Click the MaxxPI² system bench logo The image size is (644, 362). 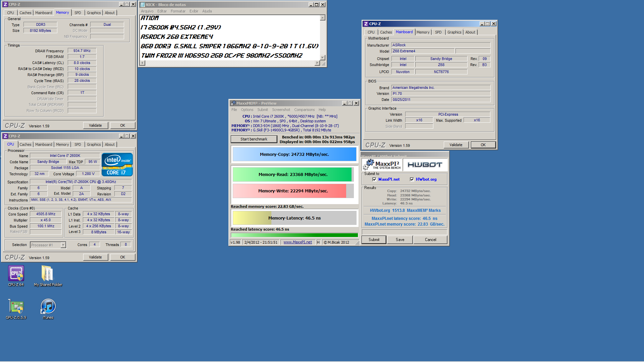click(x=382, y=164)
